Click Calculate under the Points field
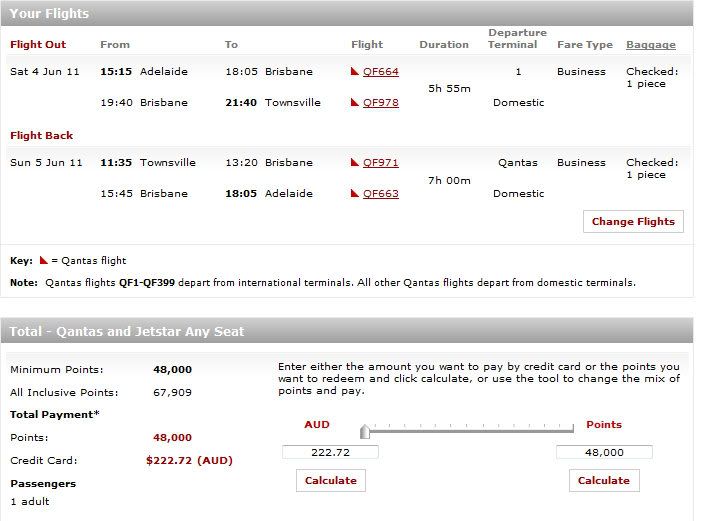Viewport: 718px width, 521px height. pyautogui.click(x=604, y=480)
